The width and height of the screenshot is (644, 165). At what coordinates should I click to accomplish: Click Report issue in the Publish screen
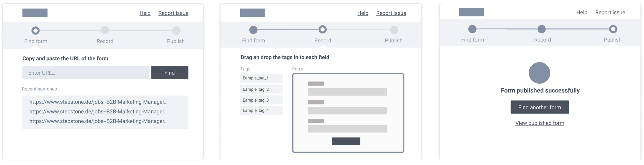point(610,13)
